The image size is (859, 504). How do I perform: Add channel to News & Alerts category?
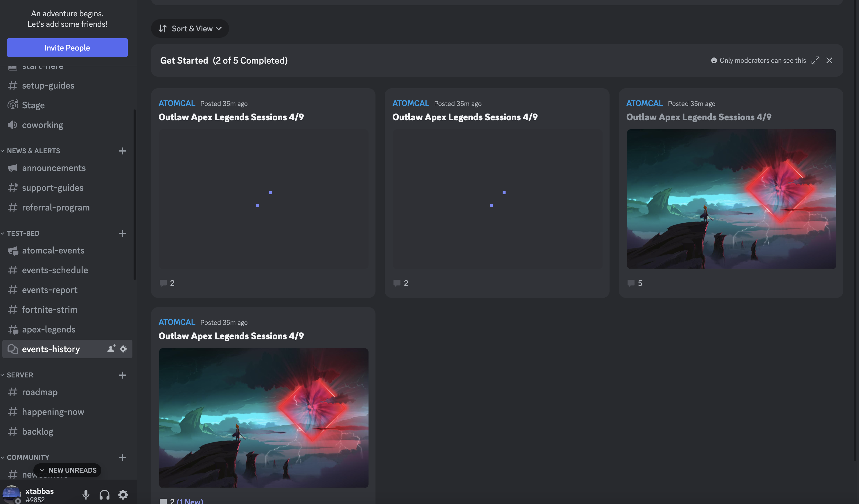click(122, 151)
